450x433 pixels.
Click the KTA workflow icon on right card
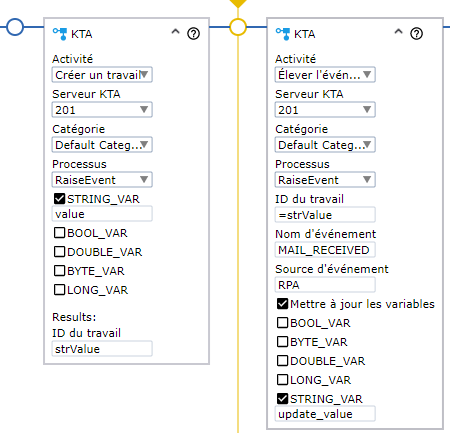283,34
